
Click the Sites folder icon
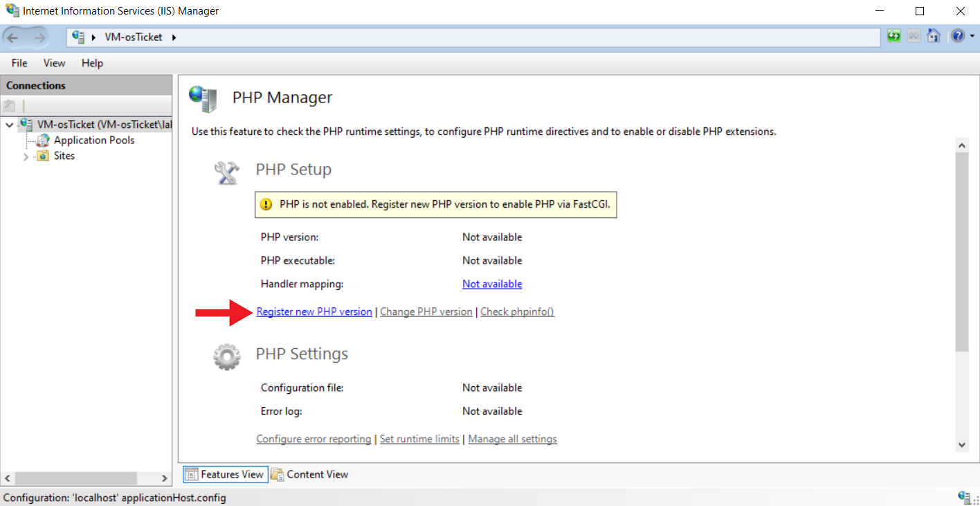point(43,156)
